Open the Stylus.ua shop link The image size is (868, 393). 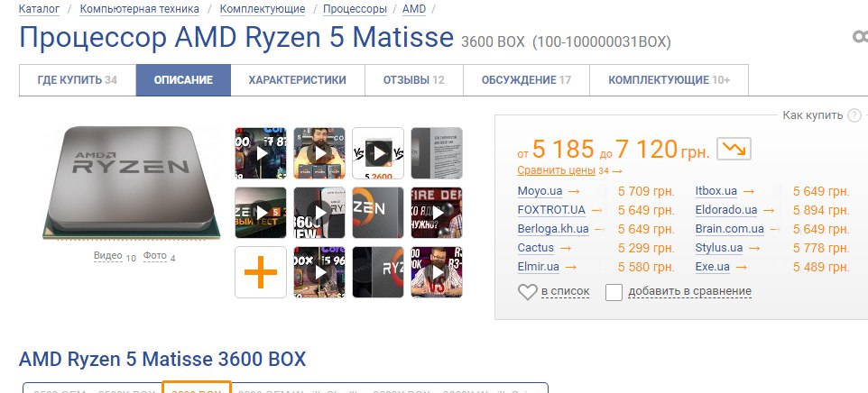pyautogui.click(x=719, y=248)
